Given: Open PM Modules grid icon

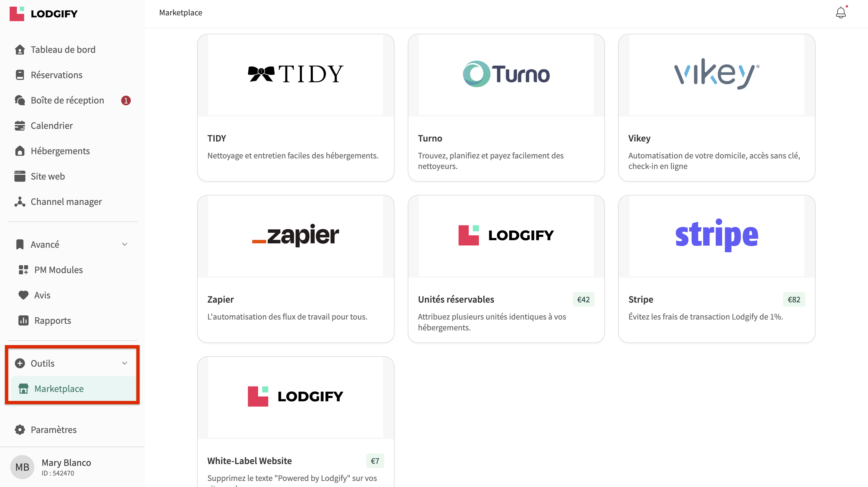Looking at the screenshot, I should click(23, 270).
